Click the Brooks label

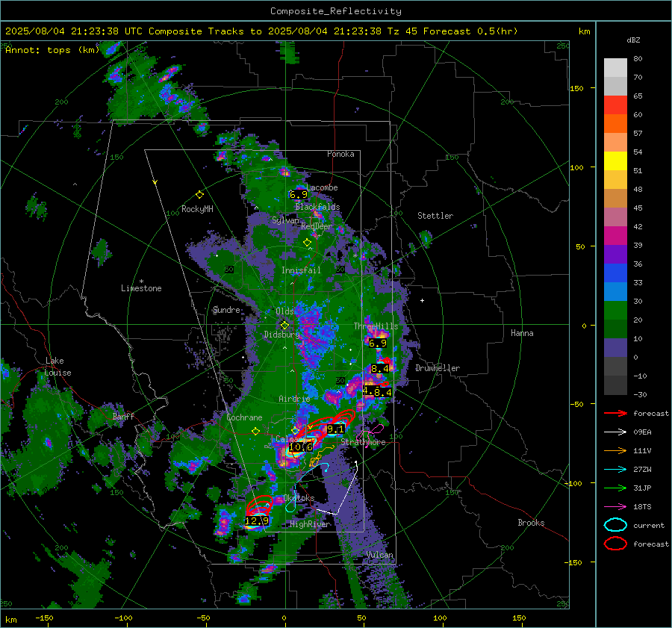[x=531, y=523]
